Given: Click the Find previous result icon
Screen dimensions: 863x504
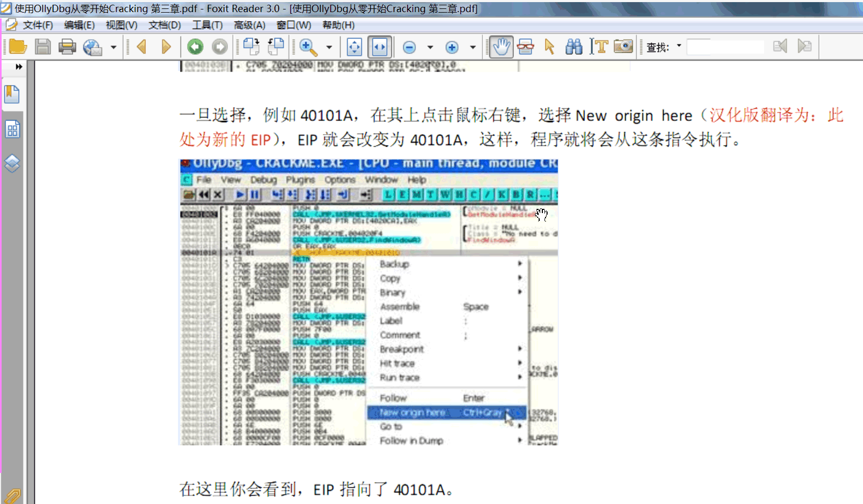Looking at the screenshot, I should pyautogui.click(x=780, y=46).
